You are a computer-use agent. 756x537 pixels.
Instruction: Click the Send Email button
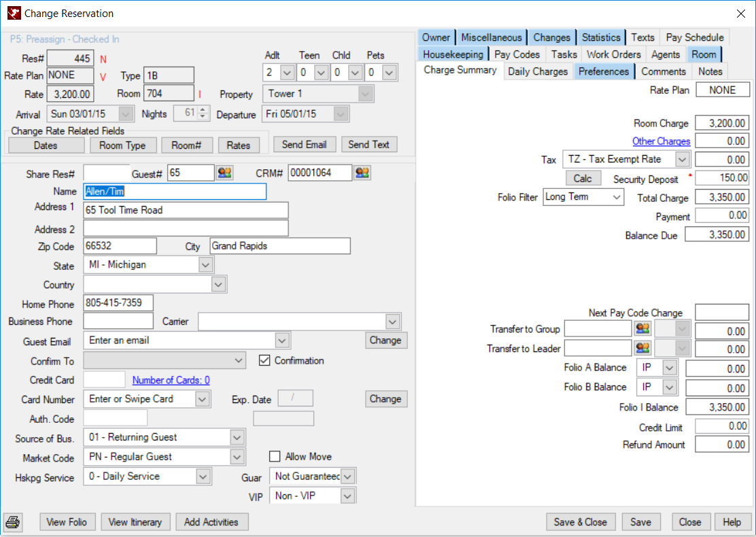pos(304,144)
